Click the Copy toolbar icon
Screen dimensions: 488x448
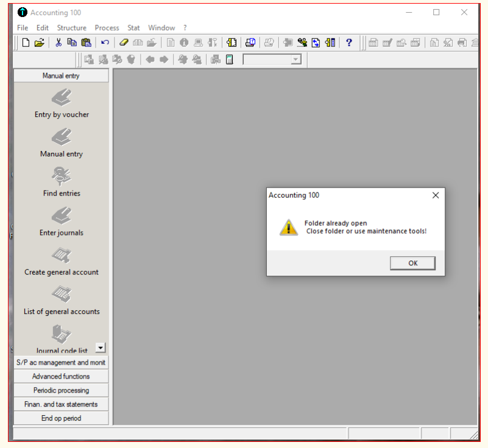click(x=72, y=43)
